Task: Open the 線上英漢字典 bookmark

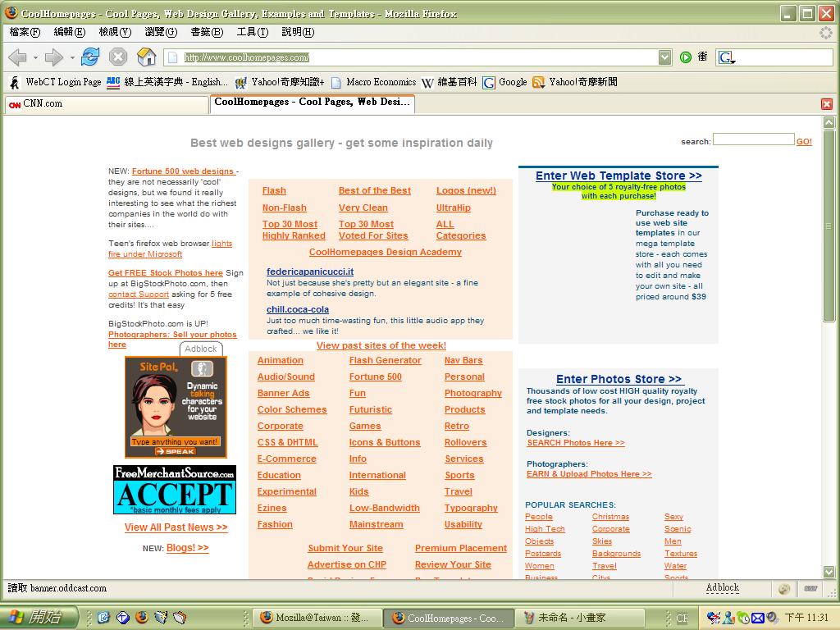Action: (x=167, y=82)
